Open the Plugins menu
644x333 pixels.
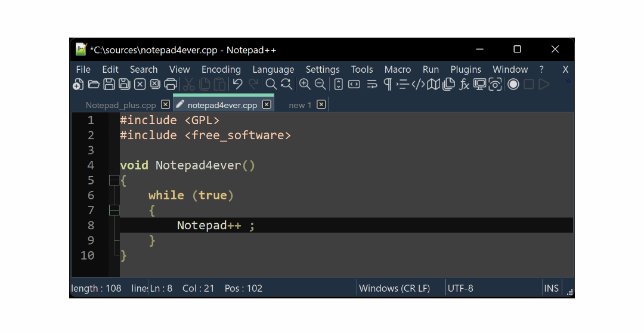465,69
